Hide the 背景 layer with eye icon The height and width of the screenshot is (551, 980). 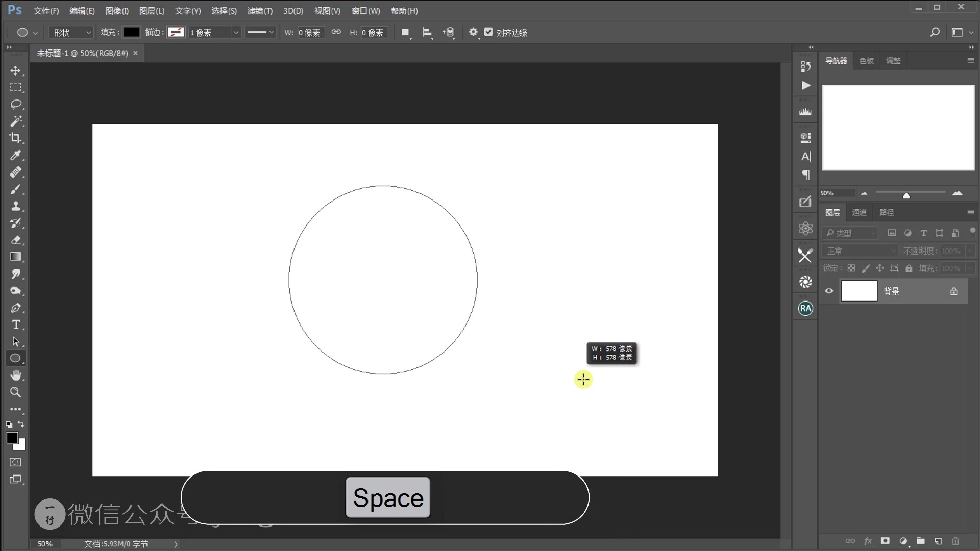pos(829,291)
